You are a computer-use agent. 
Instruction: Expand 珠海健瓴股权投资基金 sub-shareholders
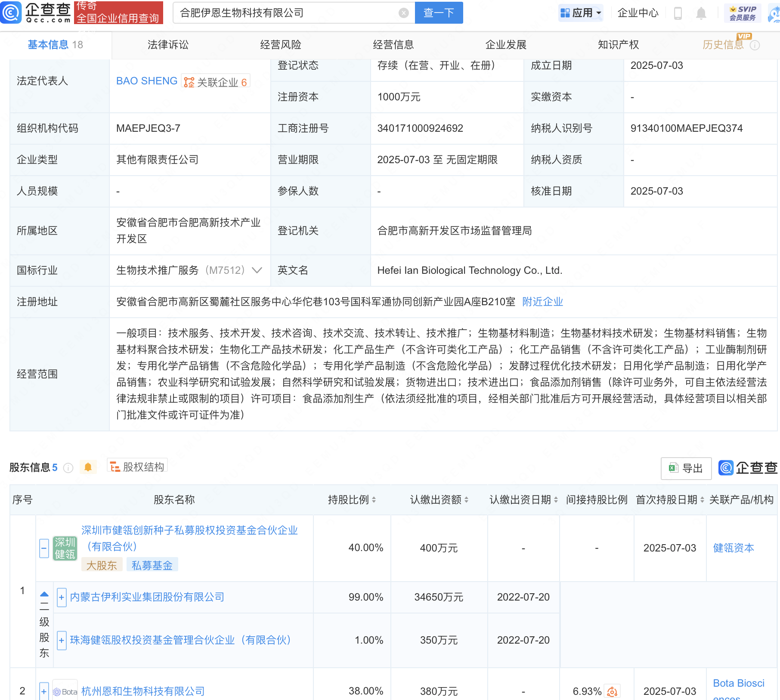[62, 641]
